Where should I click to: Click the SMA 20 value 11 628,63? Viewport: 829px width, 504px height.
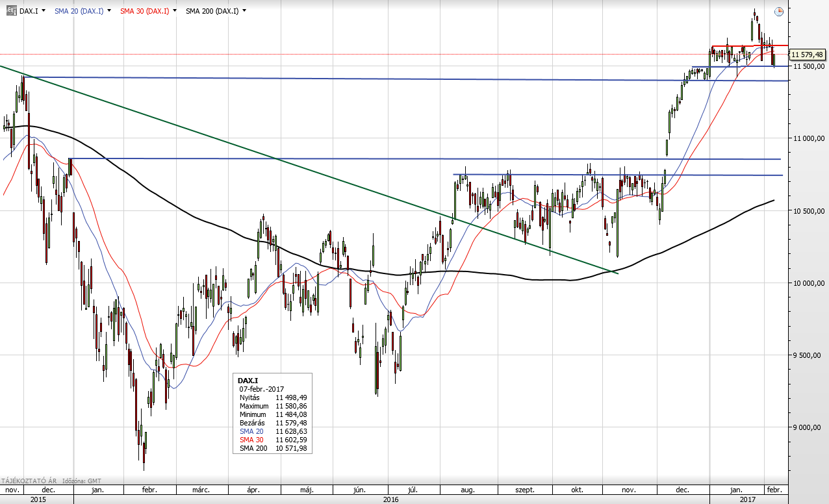click(x=291, y=431)
